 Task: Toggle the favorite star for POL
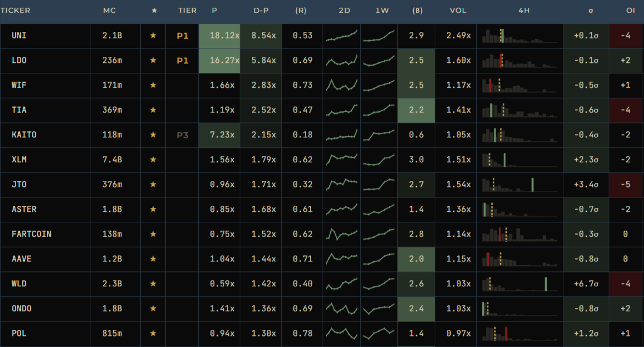(153, 333)
